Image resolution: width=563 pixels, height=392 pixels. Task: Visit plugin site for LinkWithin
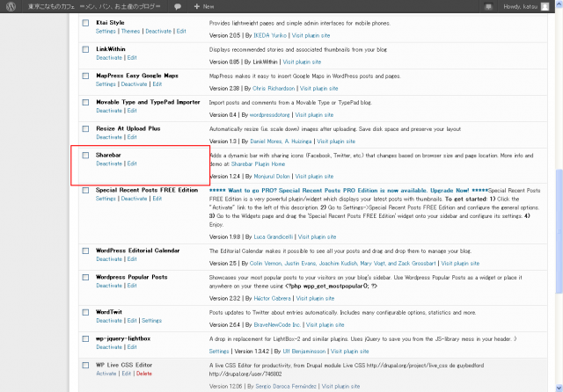click(302, 62)
